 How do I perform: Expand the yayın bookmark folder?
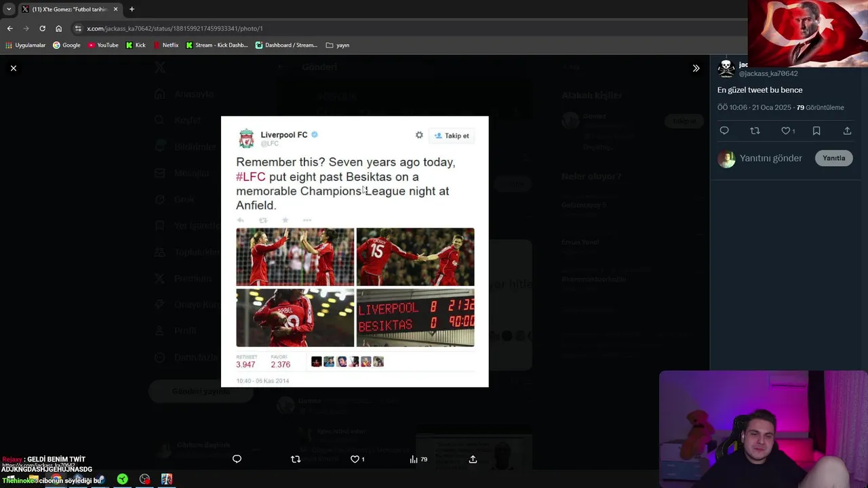(x=338, y=45)
